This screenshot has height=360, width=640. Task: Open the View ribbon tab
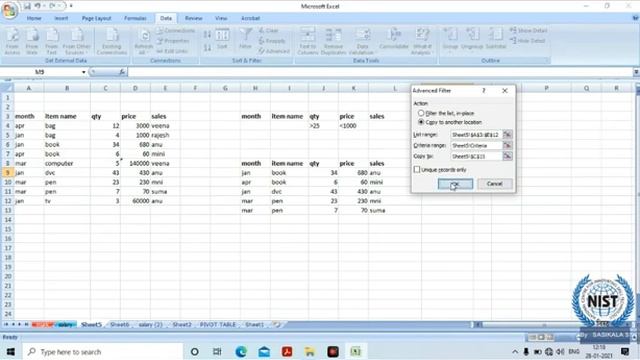221,18
